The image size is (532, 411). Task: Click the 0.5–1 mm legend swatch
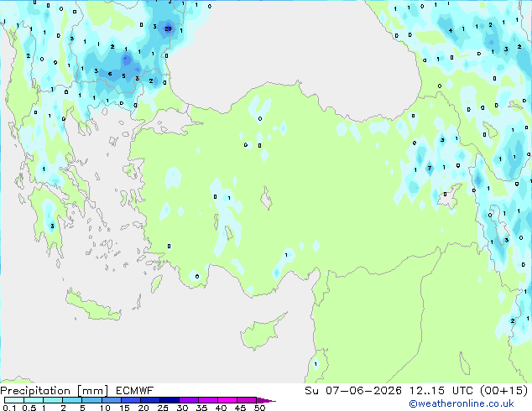tap(34, 400)
